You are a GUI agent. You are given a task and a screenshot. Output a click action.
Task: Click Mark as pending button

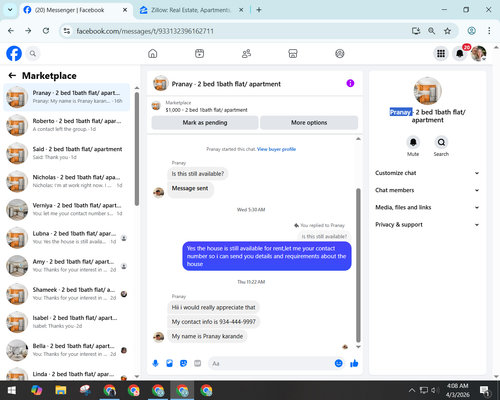tap(205, 123)
